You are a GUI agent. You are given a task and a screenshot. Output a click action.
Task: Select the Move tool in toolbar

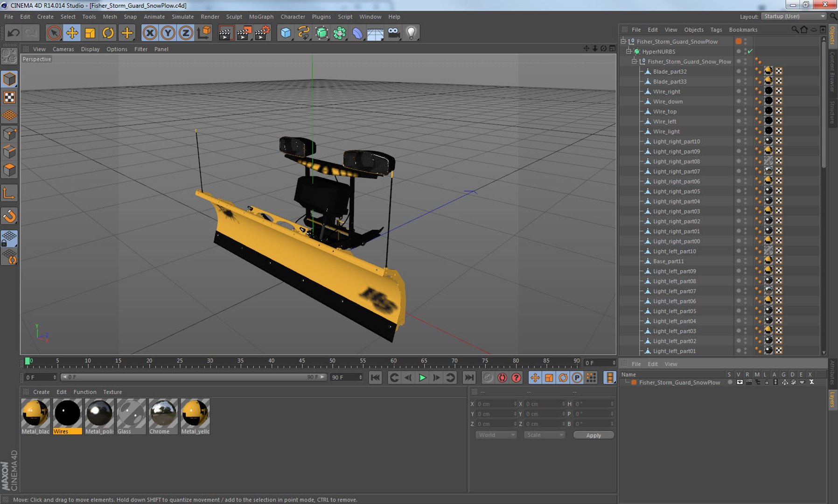72,33
